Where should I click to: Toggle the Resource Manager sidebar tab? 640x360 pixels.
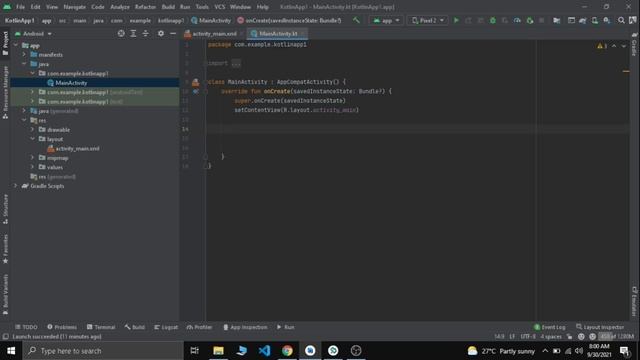pos(5,92)
